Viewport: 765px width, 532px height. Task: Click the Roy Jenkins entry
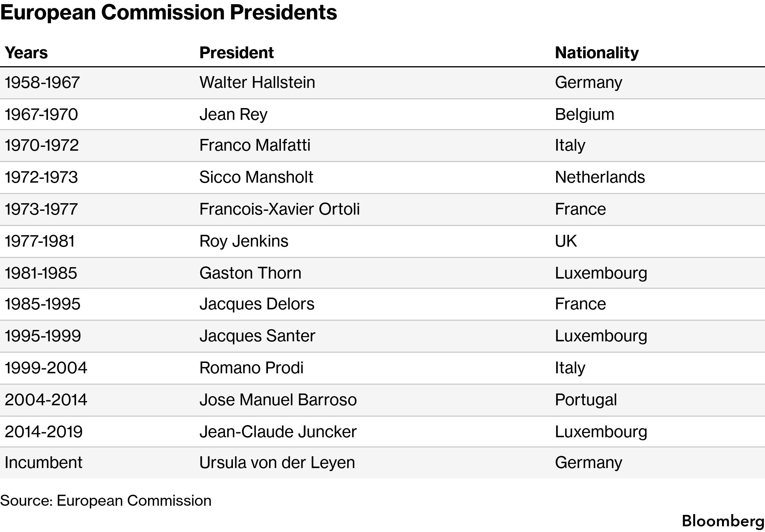tap(244, 241)
